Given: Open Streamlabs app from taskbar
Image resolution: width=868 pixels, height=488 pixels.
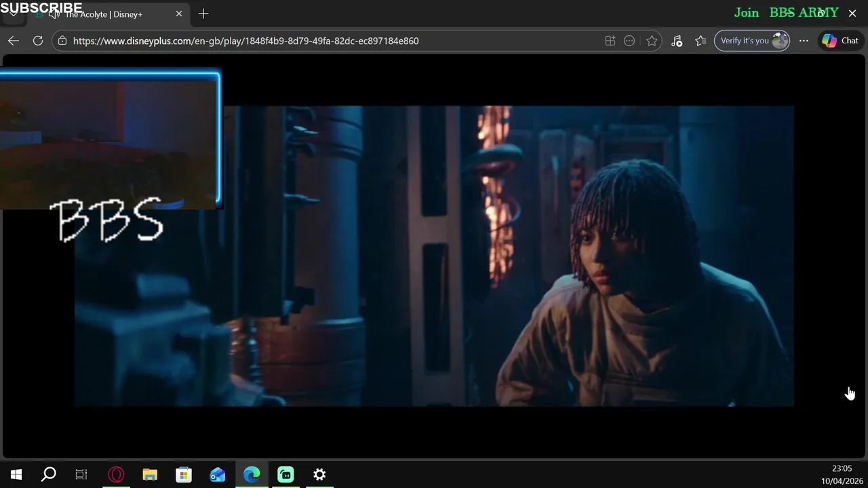Looking at the screenshot, I should click(x=285, y=474).
